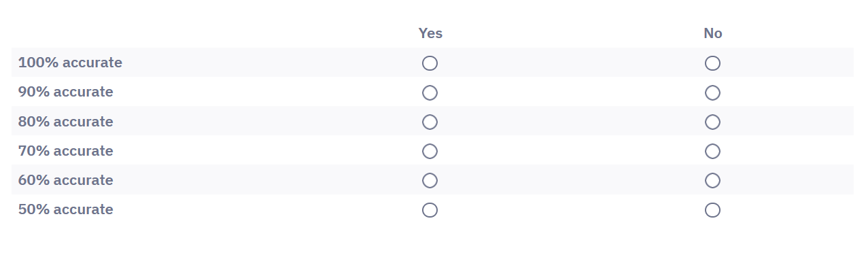Click the 100% accurate row label

click(x=70, y=63)
